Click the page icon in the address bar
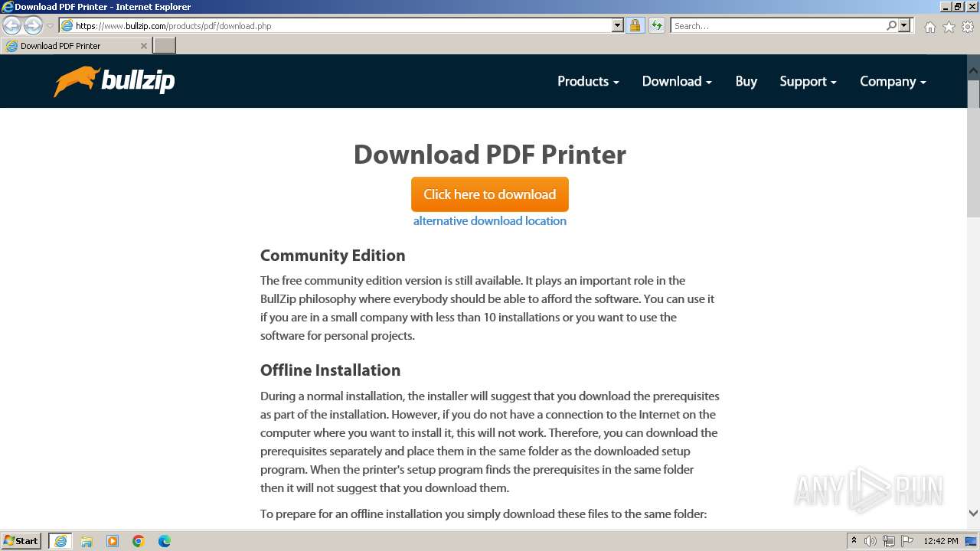 pyautogui.click(x=67, y=25)
